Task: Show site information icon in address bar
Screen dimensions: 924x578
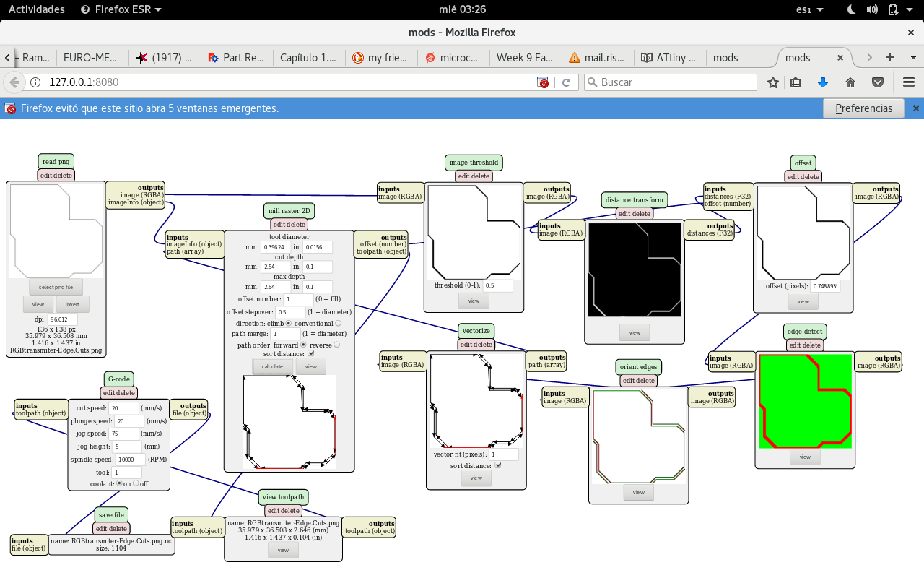Action: [x=35, y=82]
